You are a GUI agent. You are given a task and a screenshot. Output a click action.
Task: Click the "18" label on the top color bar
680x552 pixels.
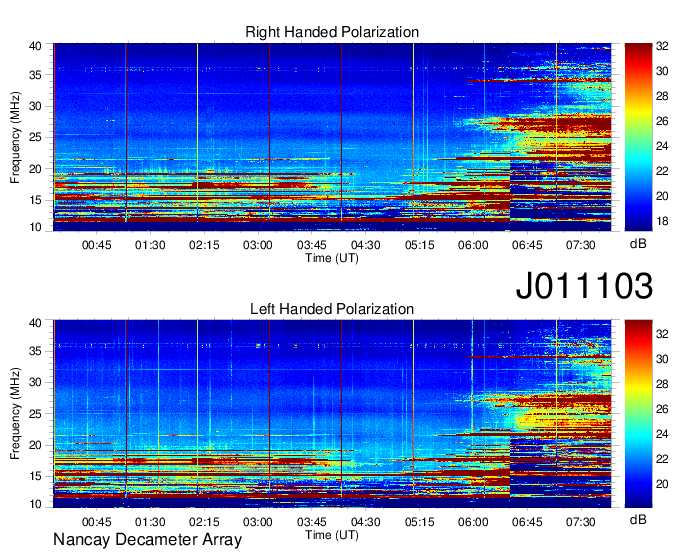pos(662,222)
